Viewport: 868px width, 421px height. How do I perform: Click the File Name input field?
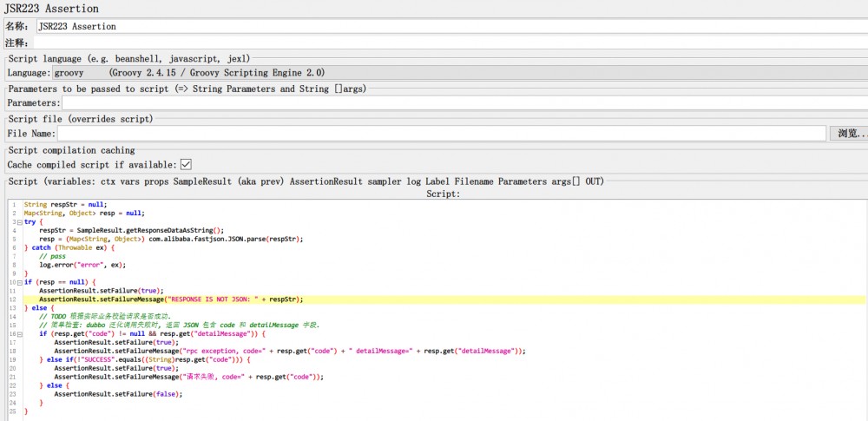click(x=442, y=134)
